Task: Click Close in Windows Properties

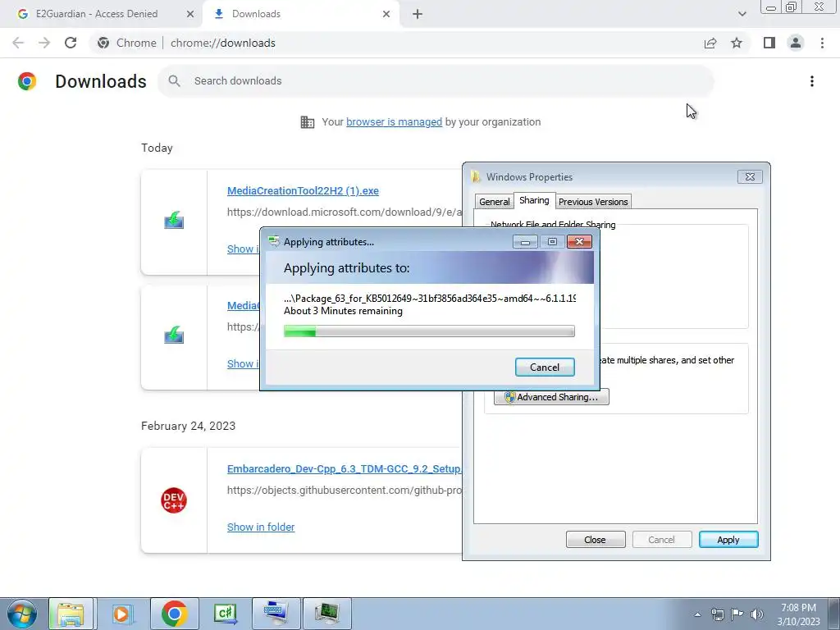Action: [596, 540]
